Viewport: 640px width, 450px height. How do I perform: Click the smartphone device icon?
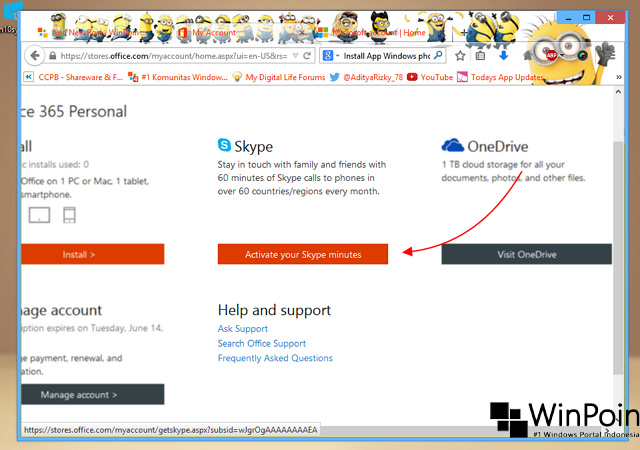[x=69, y=215]
